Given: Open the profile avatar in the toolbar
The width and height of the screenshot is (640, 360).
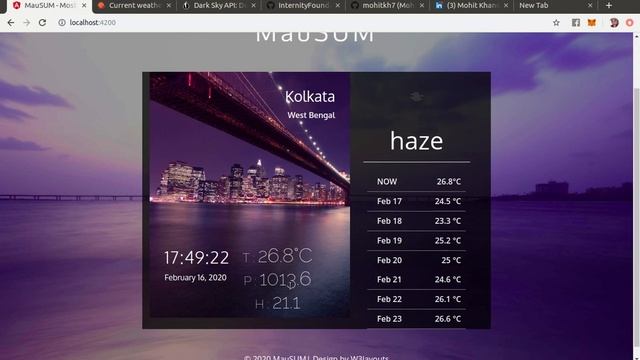Looking at the screenshot, I should [614, 22].
